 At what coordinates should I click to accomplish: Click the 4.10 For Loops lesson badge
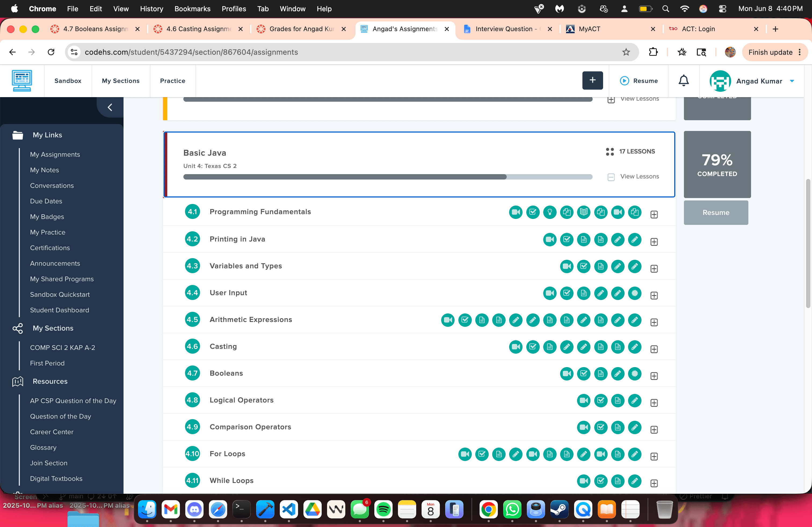[x=193, y=454]
